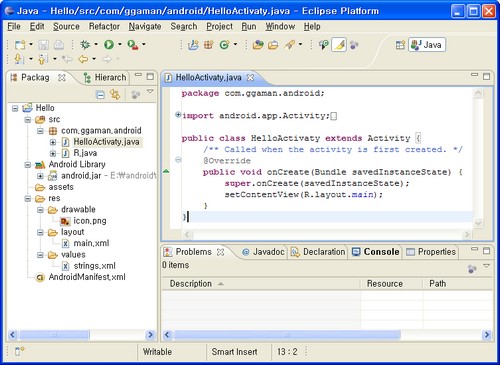The image size is (500, 365).
Task: Open dropdown next to New Class icon
Action: coord(235,44)
